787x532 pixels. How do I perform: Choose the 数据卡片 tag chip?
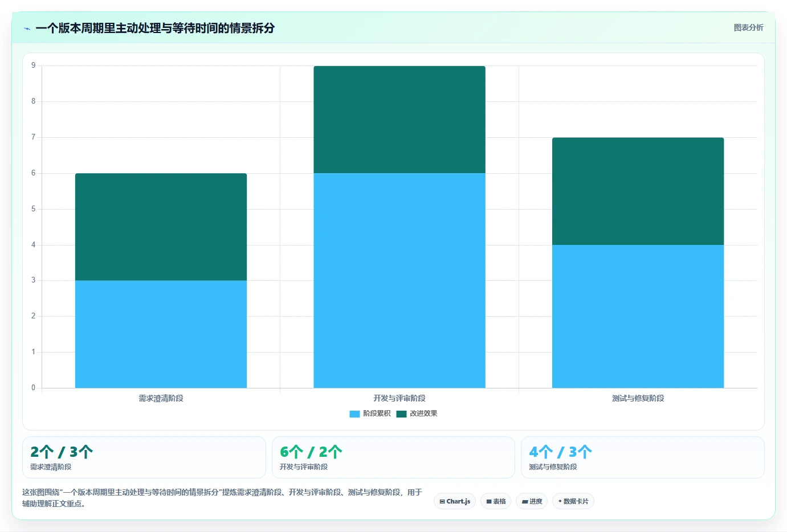[x=573, y=501]
